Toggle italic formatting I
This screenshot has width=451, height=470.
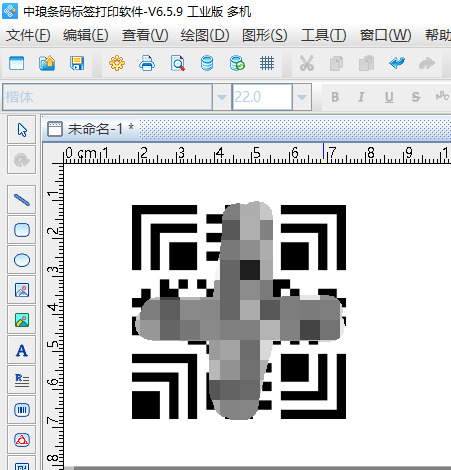point(361,97)
